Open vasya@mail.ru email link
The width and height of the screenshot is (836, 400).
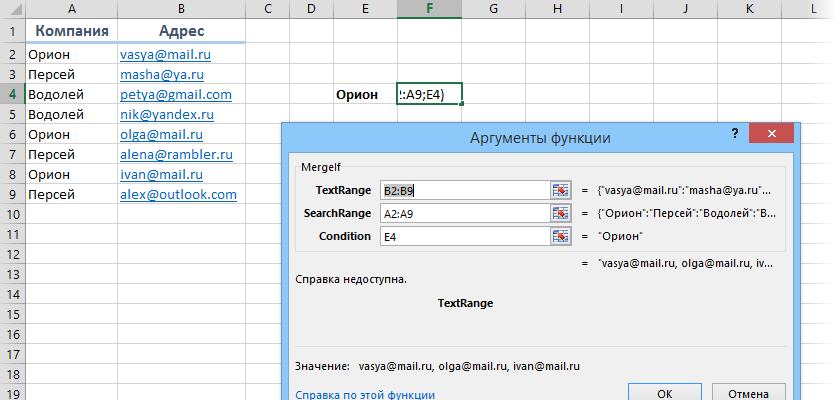pos(165,55)
